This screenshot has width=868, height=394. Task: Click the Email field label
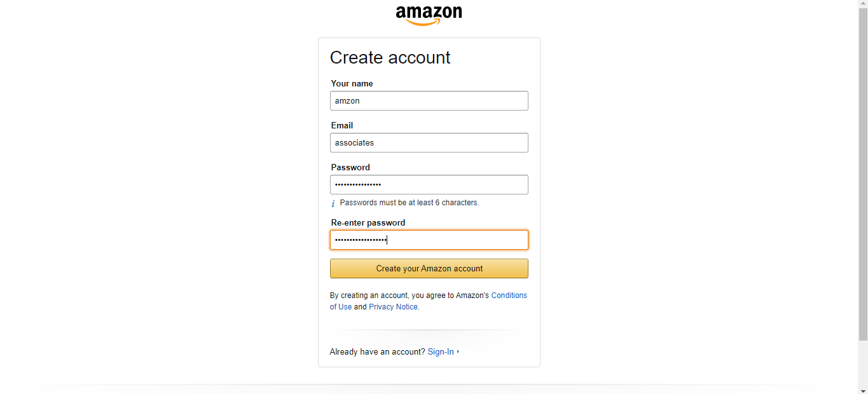point(341,125)
